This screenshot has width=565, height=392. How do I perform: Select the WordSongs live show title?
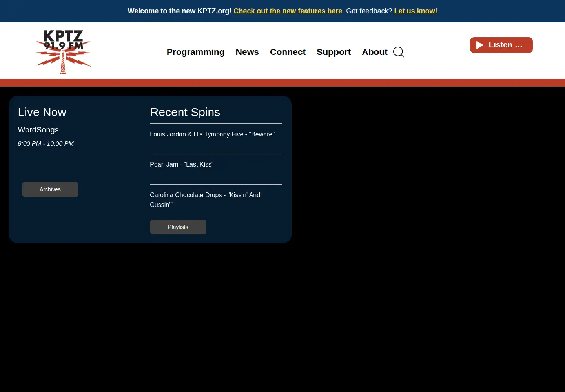38,130
